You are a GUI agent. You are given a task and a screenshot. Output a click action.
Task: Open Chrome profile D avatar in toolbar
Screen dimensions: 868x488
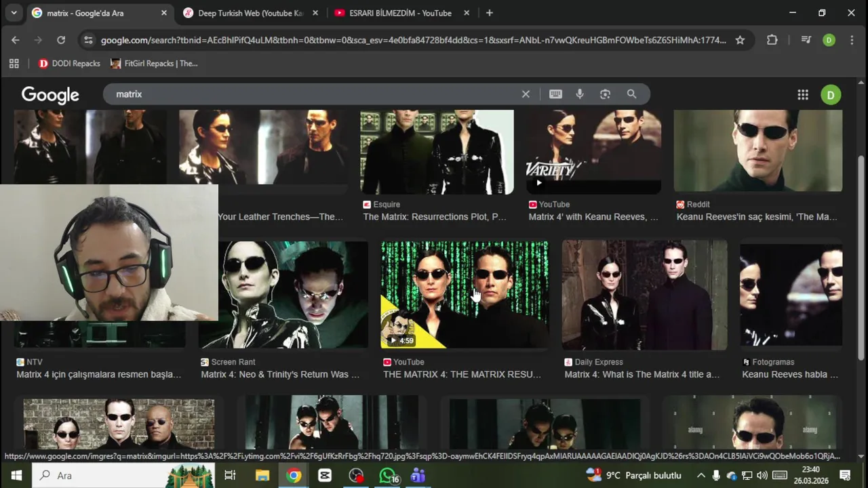pos(829,40)
